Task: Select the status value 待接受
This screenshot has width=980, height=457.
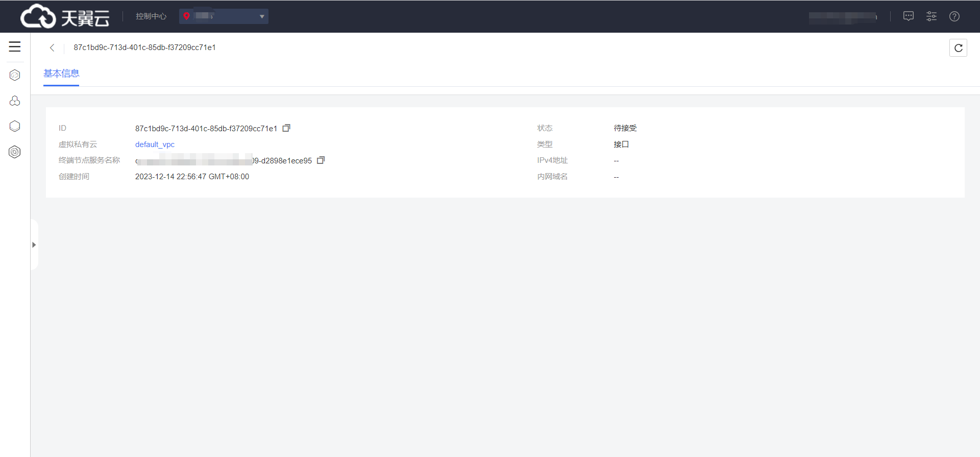Action: pos(625,128)
